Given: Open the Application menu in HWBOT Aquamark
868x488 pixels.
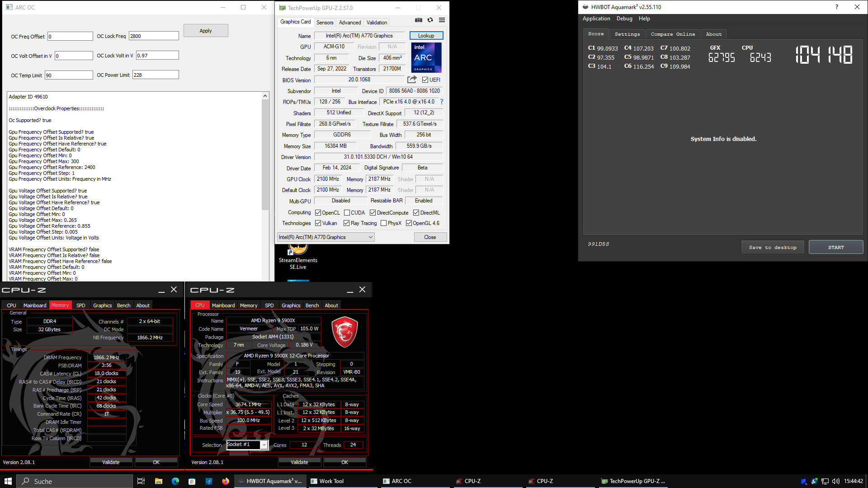Looking at the screenshot, I should (596, 19).
